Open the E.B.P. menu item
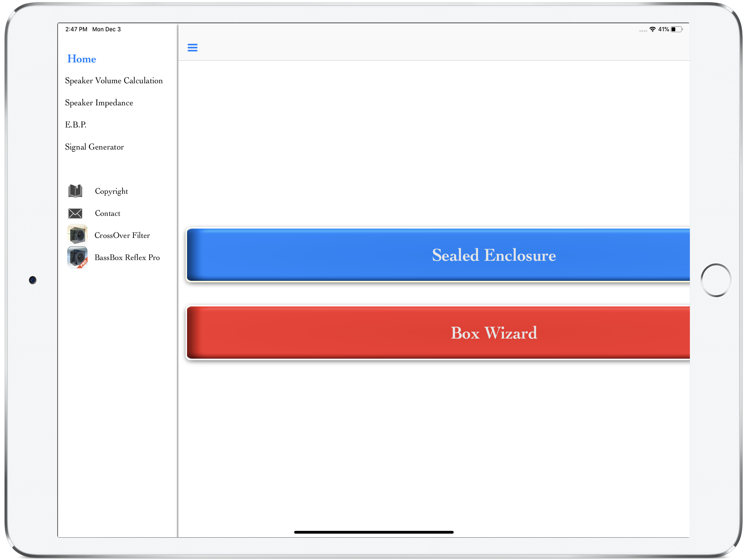Image resolution: width=747 pixels, height=560 pixels. 76,125
